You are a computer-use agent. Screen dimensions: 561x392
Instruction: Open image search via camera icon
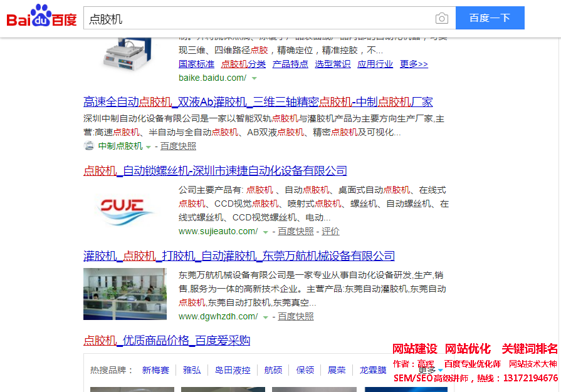pos(442,18)
